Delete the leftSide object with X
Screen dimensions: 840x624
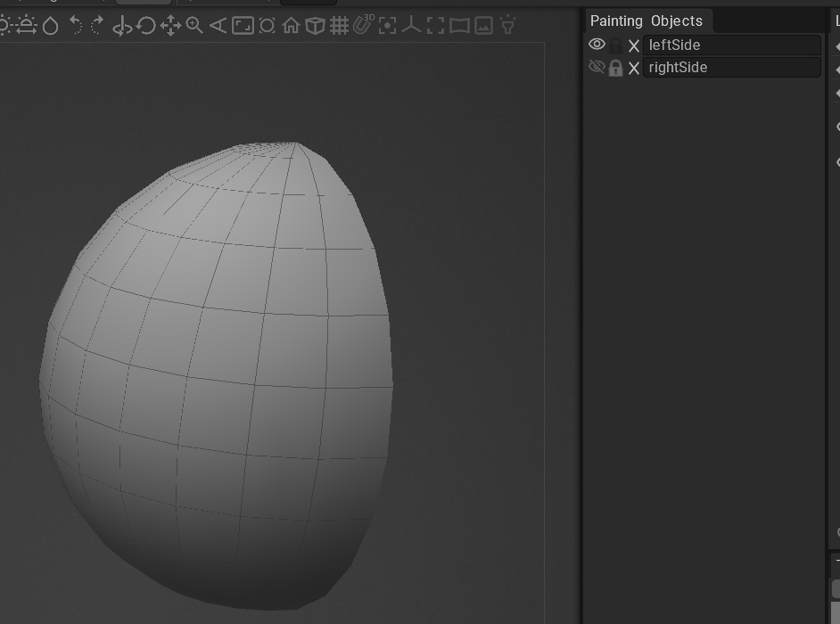pos(634,45)
